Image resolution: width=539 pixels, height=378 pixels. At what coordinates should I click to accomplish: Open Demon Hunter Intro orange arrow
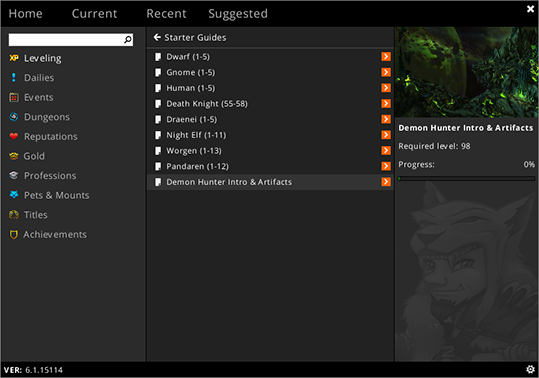tap(386, 182)
